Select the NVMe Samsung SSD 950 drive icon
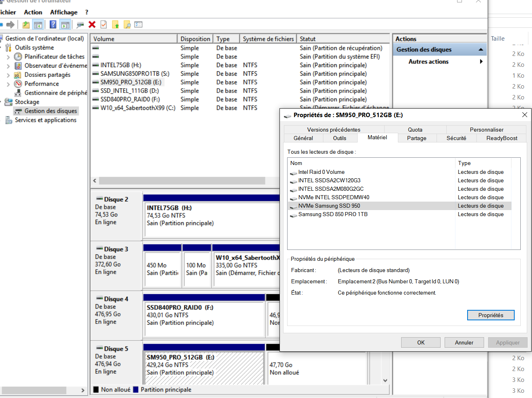This screenshot has width=532, height=398. coord(293,206)
